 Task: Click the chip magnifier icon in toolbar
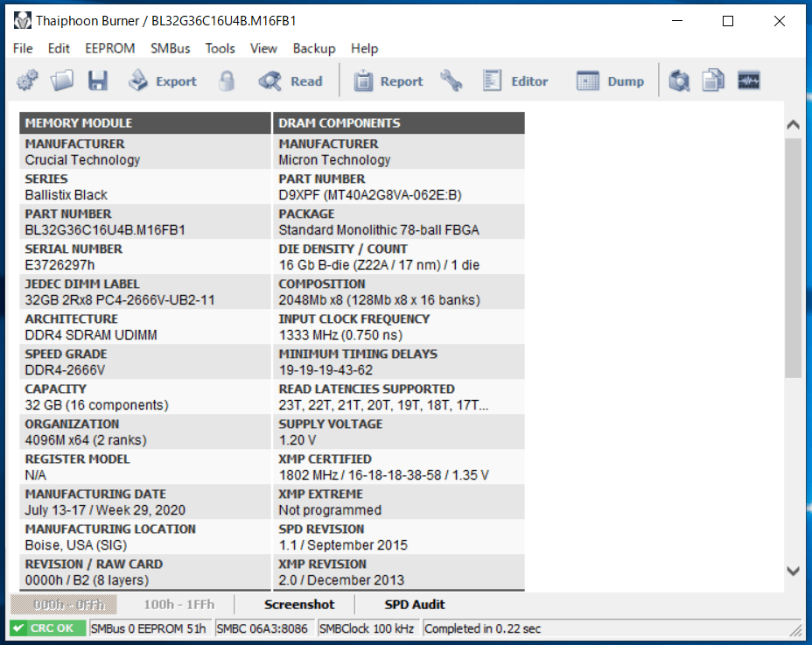tap(679, 81)
